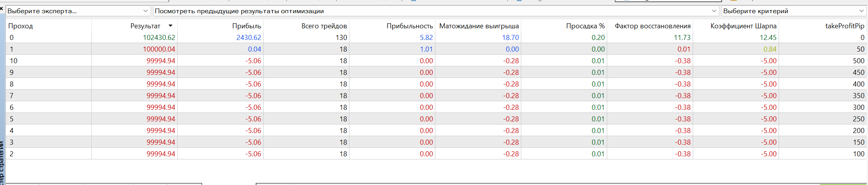Expand previous optimization results dropdown

714,11
